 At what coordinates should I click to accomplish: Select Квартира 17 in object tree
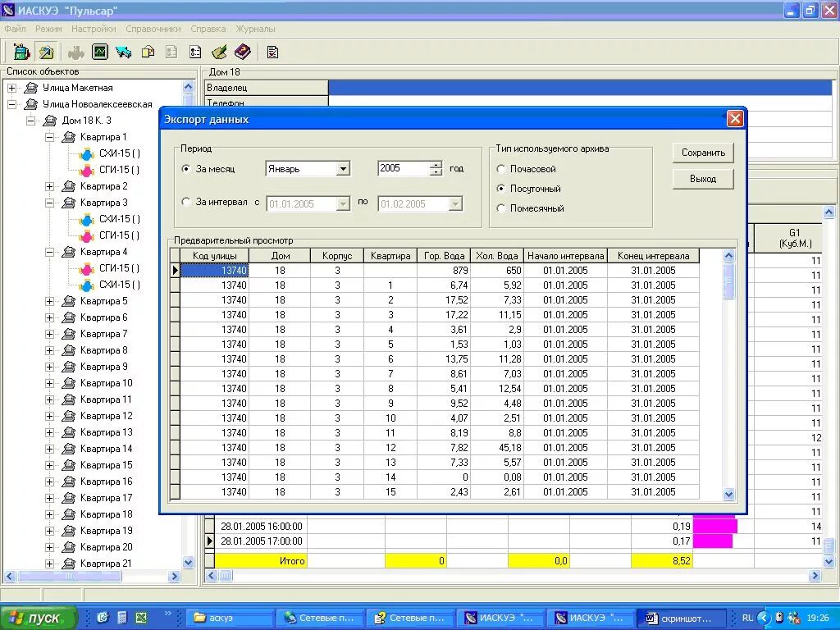(x=106, y=498)
